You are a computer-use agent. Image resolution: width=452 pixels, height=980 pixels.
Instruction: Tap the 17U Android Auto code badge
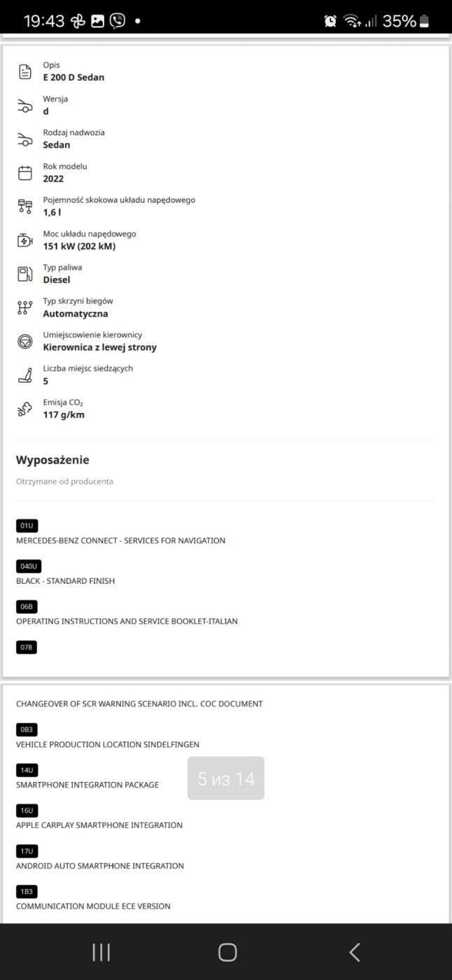point(27,851)
